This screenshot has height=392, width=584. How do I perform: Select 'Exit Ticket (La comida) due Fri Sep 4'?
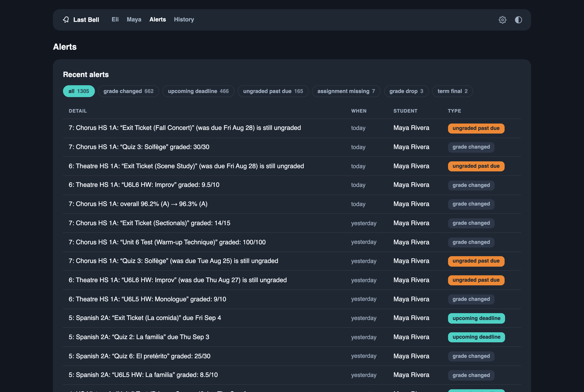[x=145, y=318]
